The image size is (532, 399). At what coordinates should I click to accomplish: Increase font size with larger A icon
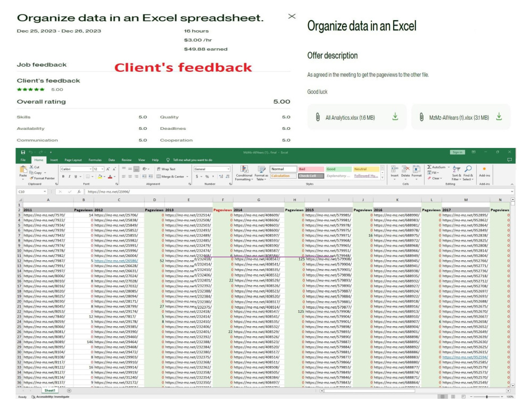[x=108, y=169]
